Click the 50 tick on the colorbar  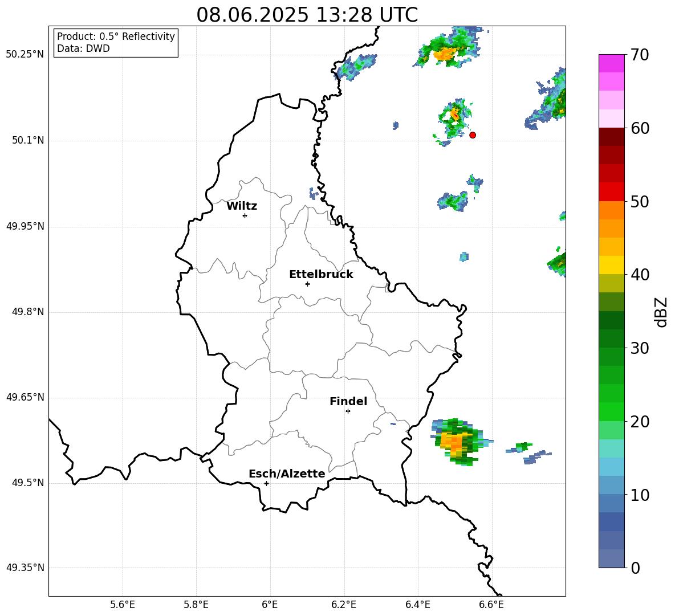pos(640,201)
